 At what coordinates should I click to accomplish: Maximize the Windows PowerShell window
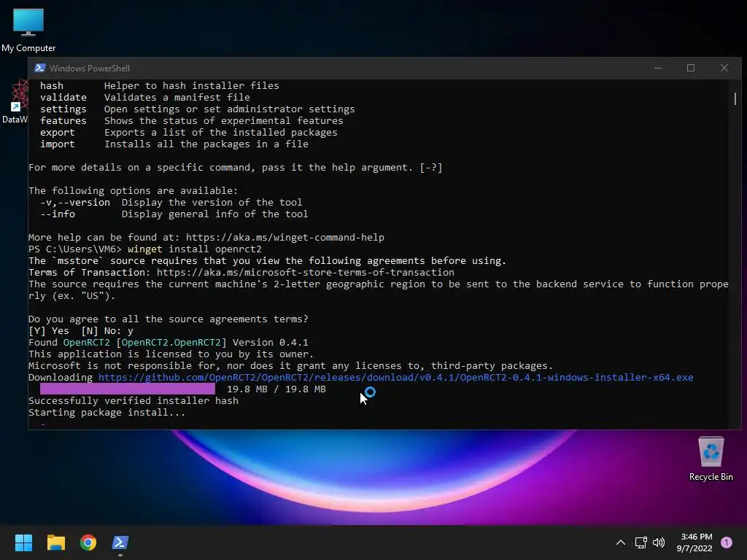point(691,68)
